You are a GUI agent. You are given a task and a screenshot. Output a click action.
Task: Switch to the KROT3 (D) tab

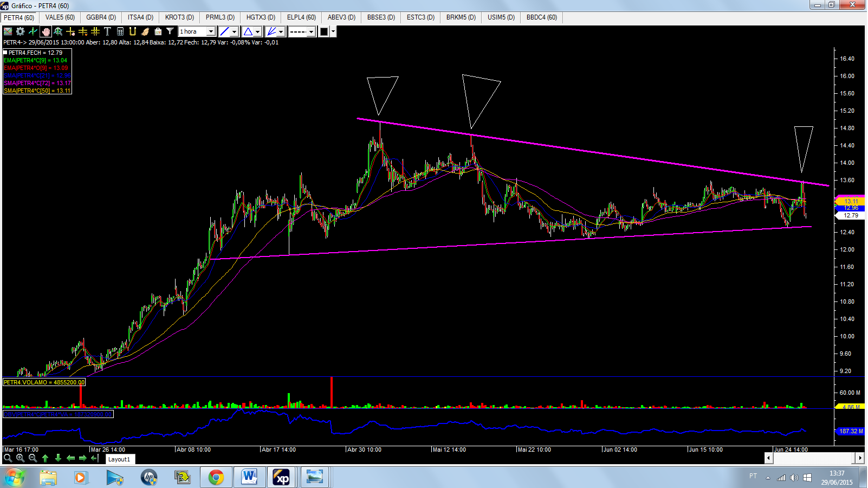(x=180, y=17)
